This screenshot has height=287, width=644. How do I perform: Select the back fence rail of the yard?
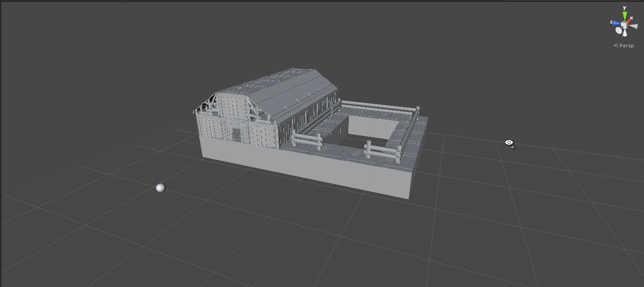379,107
